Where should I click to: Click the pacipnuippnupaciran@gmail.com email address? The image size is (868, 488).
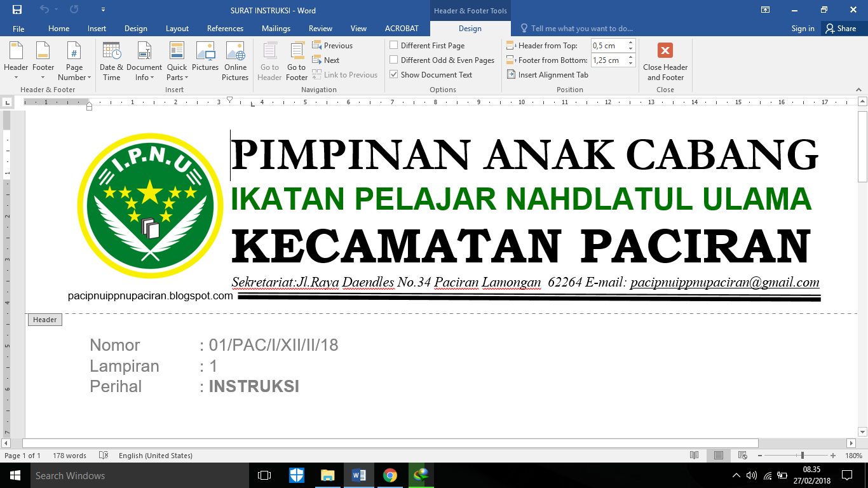pos(724,282)
